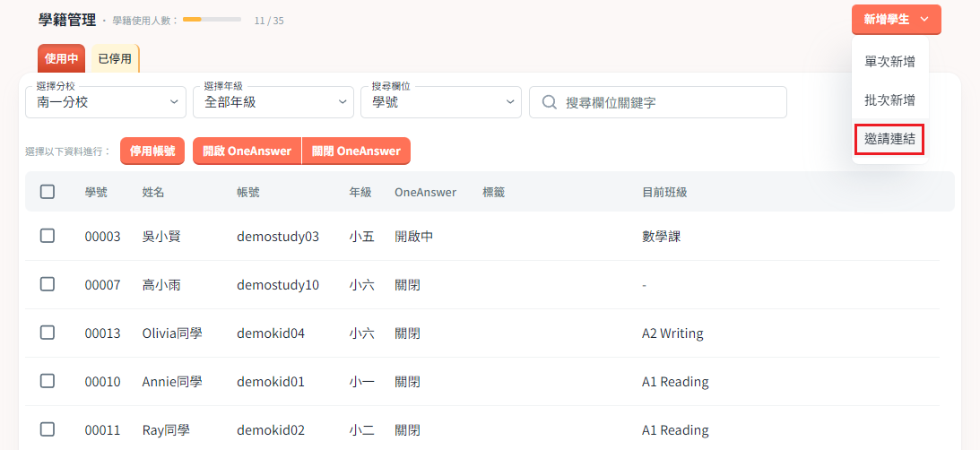This screenshot has width=980, height=450.
Task: Focus the 搜尋欄位關鍵字 search box
Action: tap(658, 102)
